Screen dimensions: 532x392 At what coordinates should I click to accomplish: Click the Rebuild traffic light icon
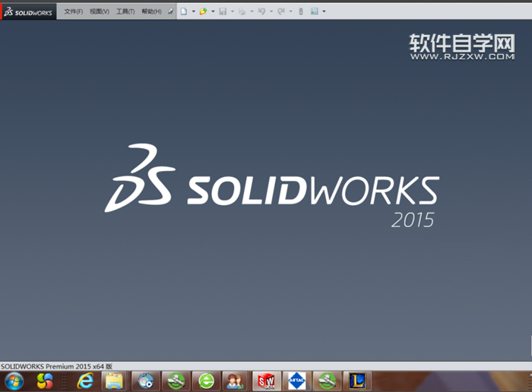pos(301,11)
